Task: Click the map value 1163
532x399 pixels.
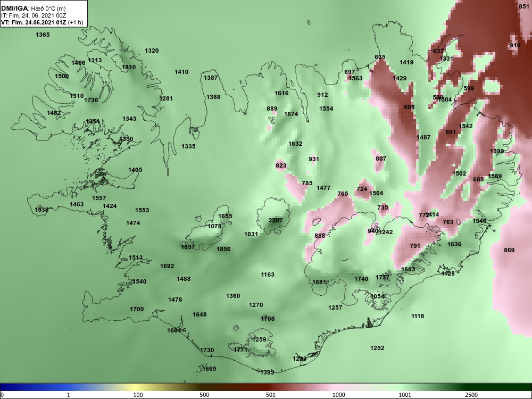Action: click(x=268, y=275)
